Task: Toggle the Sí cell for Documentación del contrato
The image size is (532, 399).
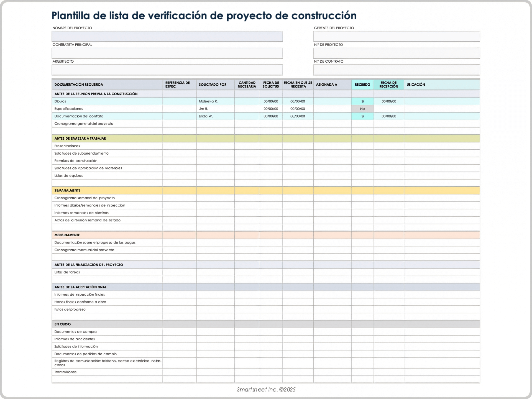Action: point(362,116)
